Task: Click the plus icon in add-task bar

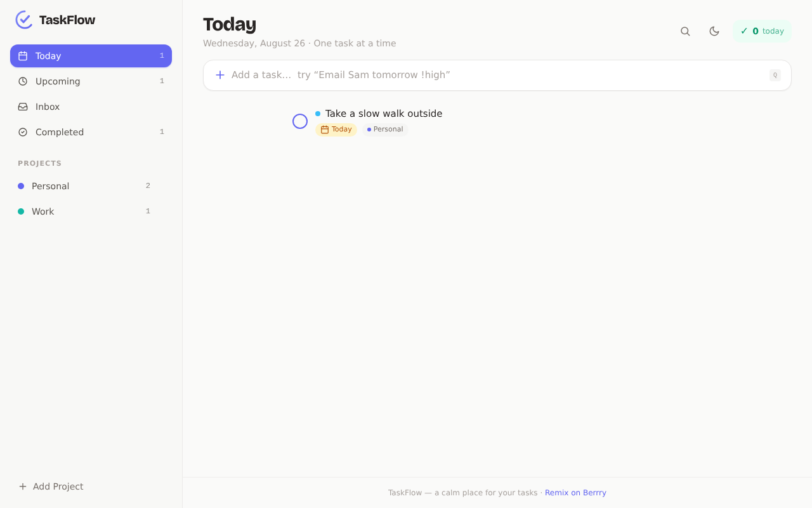Action: click(x=220, y=75)
